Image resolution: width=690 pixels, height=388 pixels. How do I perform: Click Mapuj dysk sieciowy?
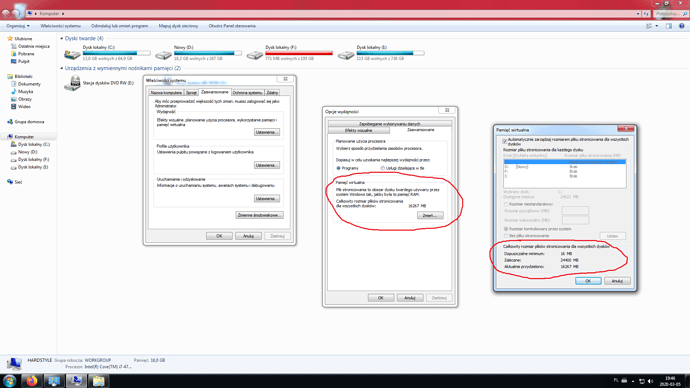click(x=178, y=26)
